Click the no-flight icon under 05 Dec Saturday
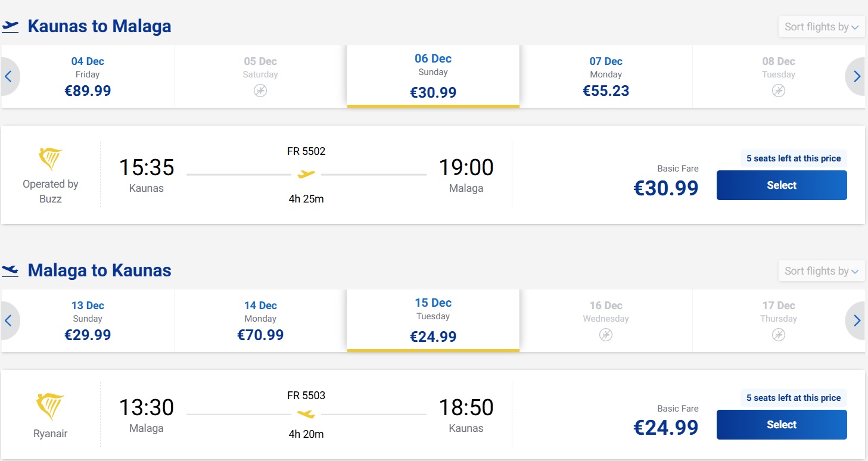This screenshot has width=868, height=461. (x=260, y=91)
